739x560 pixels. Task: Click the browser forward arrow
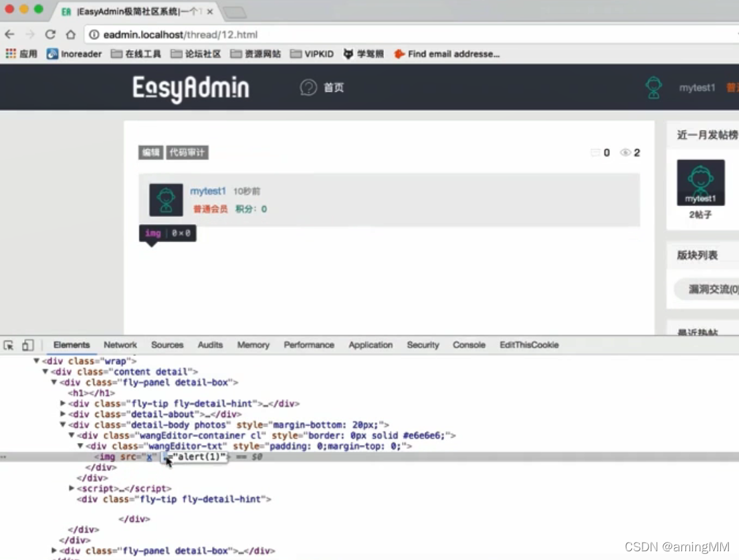(x=29, y=34)
